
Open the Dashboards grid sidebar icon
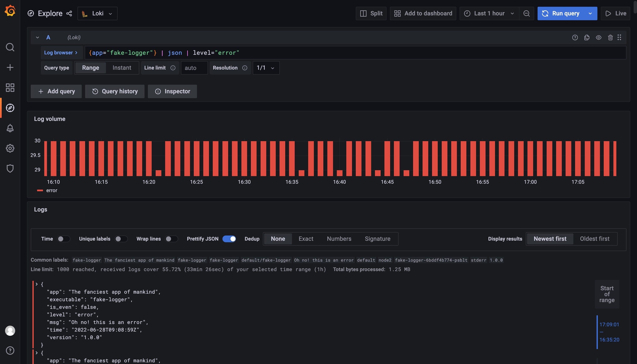coord(10,87)
